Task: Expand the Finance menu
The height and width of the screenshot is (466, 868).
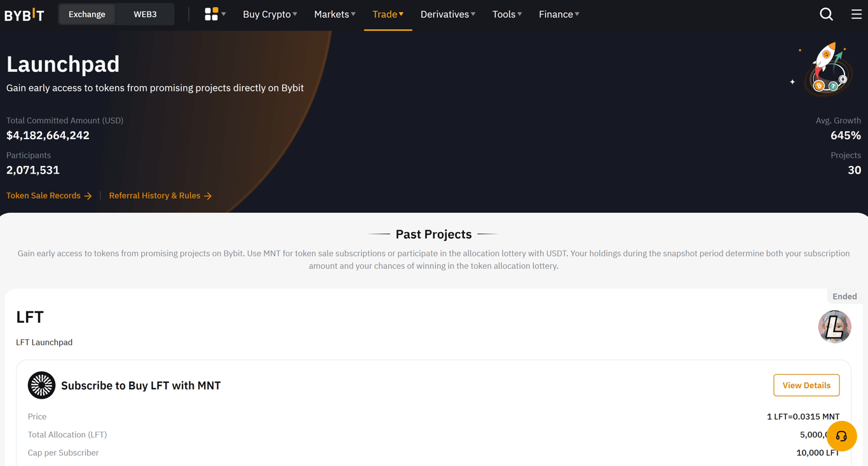Action: pyautogui.click(x=559, y=14)
